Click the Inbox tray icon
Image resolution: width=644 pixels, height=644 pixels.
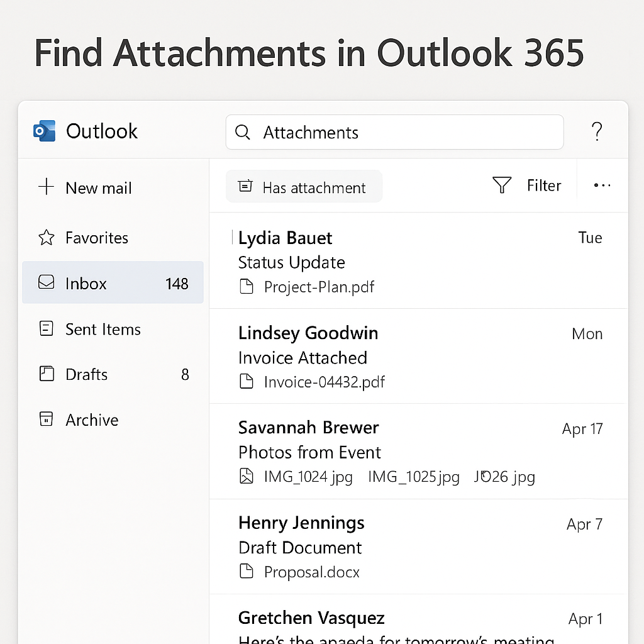[x=47, y=282]
